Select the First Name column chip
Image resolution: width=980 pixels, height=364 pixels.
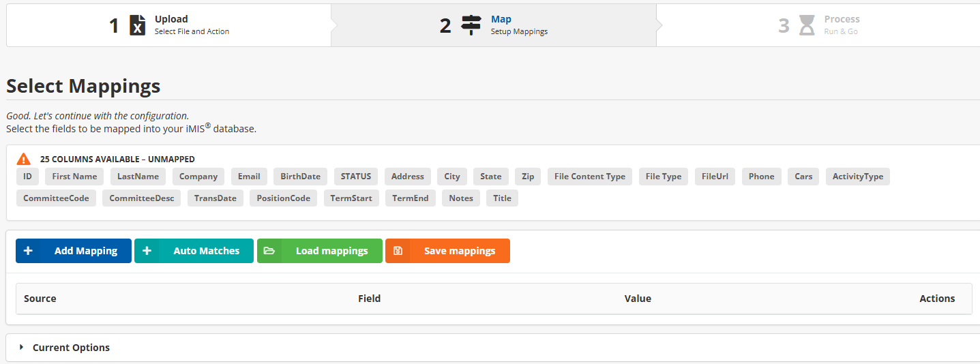74,177
